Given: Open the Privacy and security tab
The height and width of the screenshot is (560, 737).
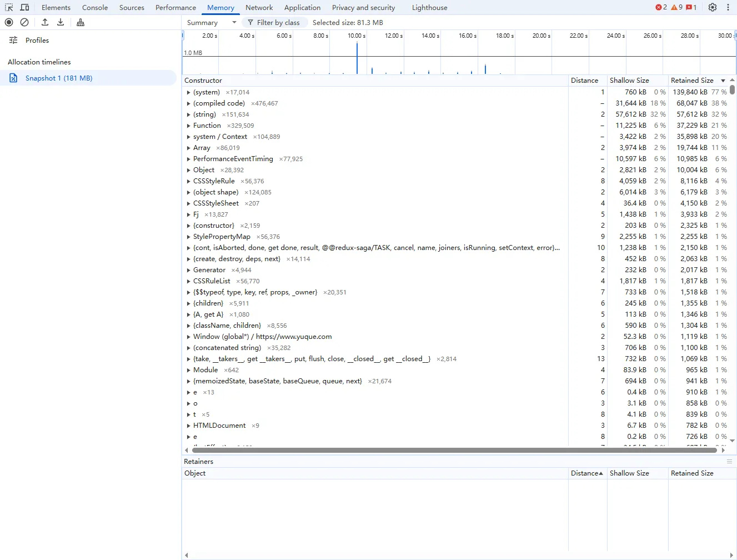Looking at the screenshot, I should (364, 8).
